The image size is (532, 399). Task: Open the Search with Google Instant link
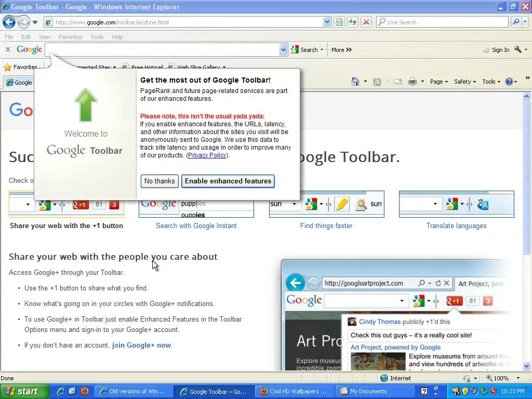[196, 225]
